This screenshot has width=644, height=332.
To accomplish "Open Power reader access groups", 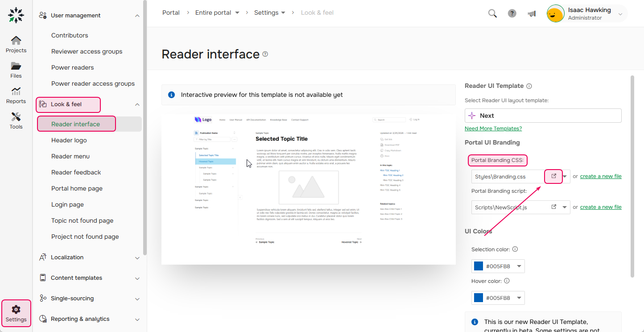I will [93, 83].
